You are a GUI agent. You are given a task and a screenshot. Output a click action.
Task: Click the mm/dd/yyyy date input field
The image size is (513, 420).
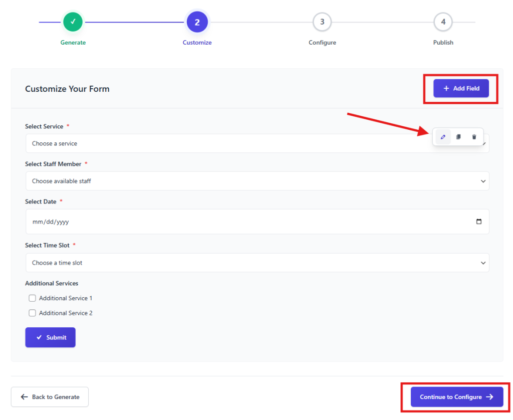200,221
